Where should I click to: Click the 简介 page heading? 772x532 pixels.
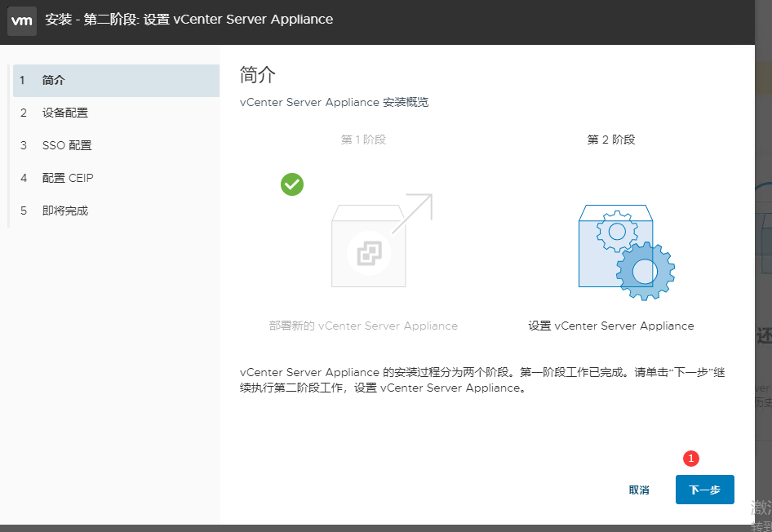[258, 76]
